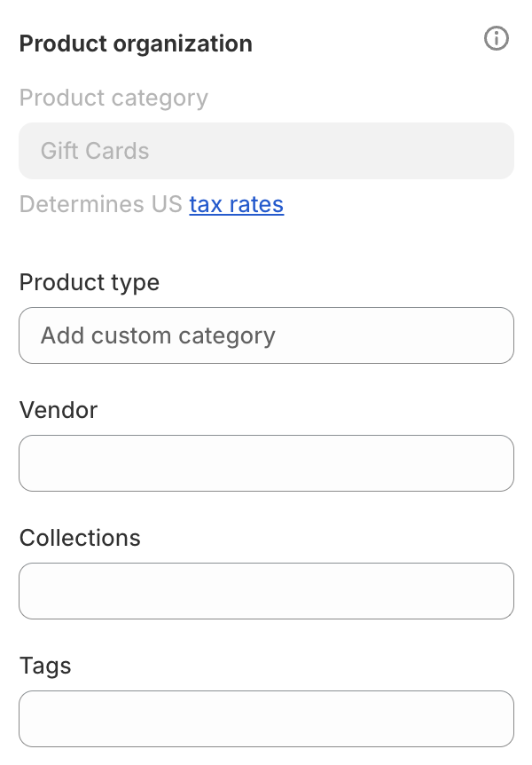Click the Add custom category placeholder
The image size is (532, 765).
coord(158,335)
